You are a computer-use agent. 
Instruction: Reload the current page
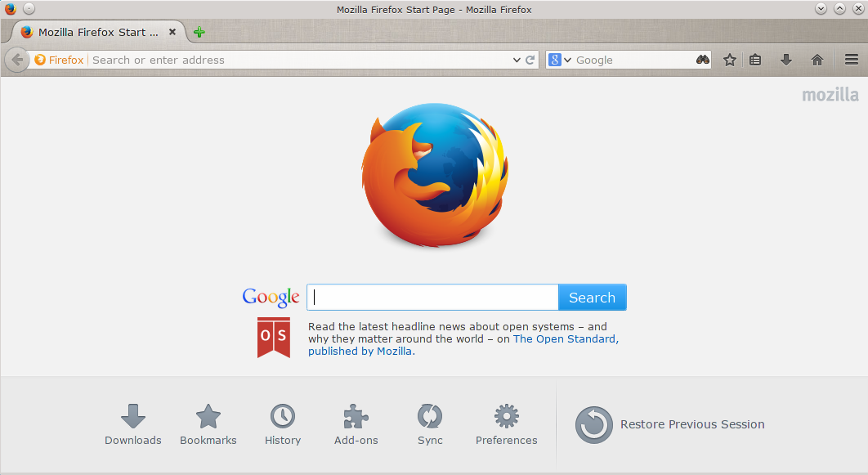(530, 60)
